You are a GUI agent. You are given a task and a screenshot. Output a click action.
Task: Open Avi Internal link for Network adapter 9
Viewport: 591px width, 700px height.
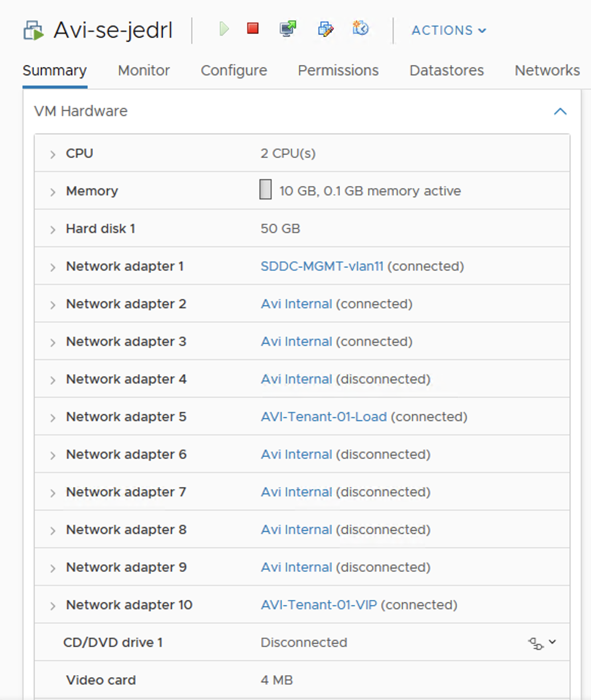pos(297,567)
